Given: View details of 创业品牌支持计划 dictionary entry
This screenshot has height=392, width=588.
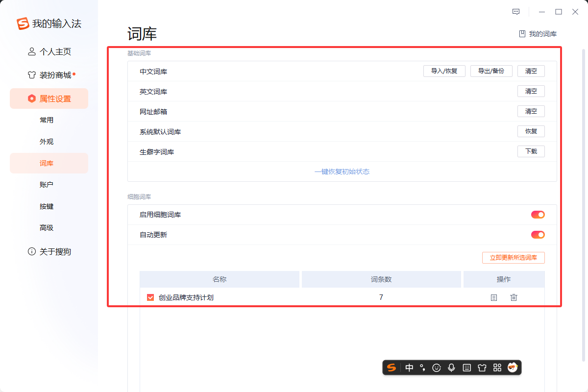Looking at the screenshot, I should [x=494, y=297].
